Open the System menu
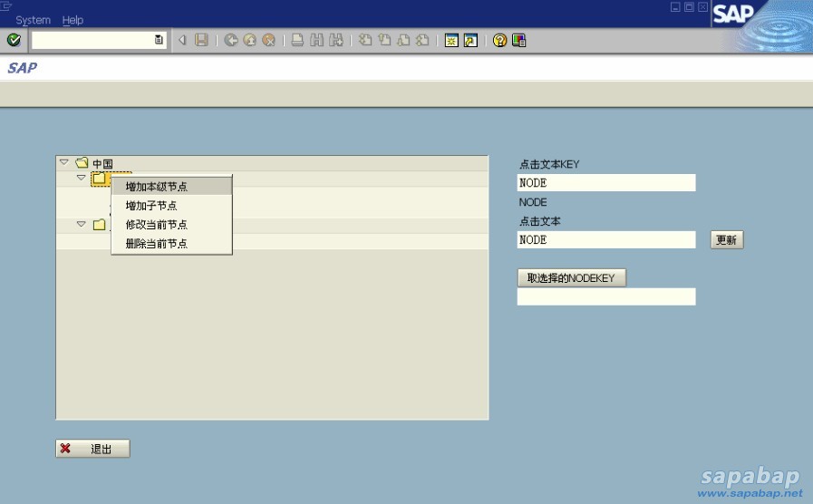Image resolution: width=813 pixels, height=504 pixels. point(34,20)
